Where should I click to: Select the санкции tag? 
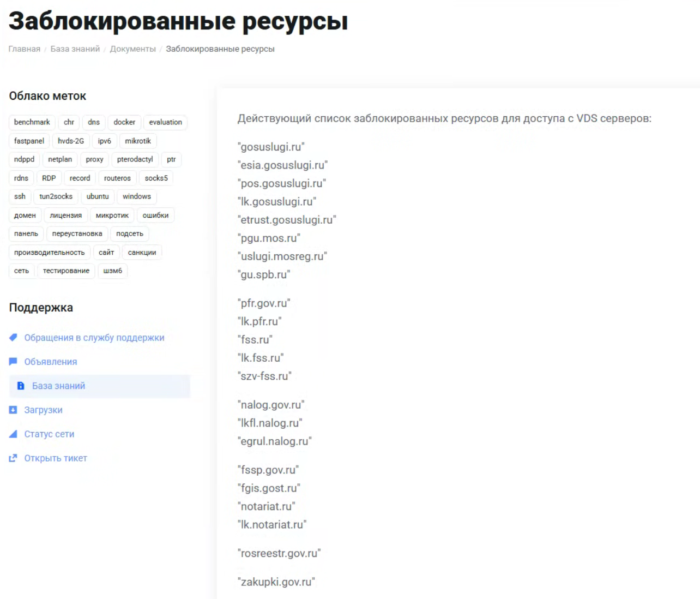(x=142, y=253)
